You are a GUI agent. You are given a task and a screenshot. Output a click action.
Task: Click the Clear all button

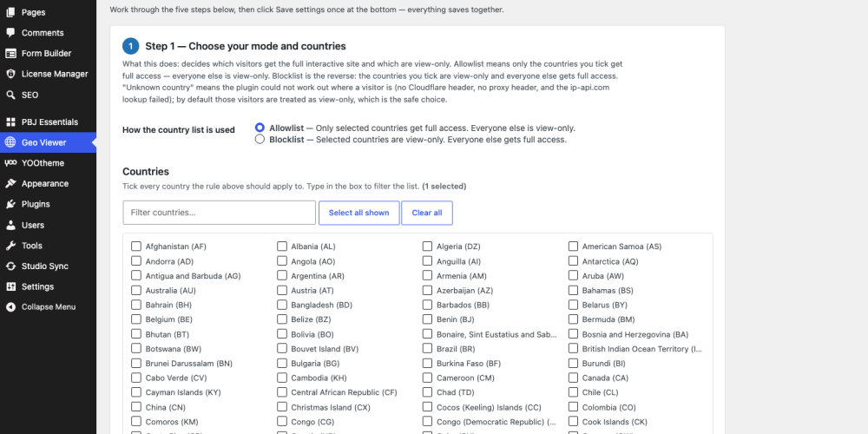coord(427,213)
